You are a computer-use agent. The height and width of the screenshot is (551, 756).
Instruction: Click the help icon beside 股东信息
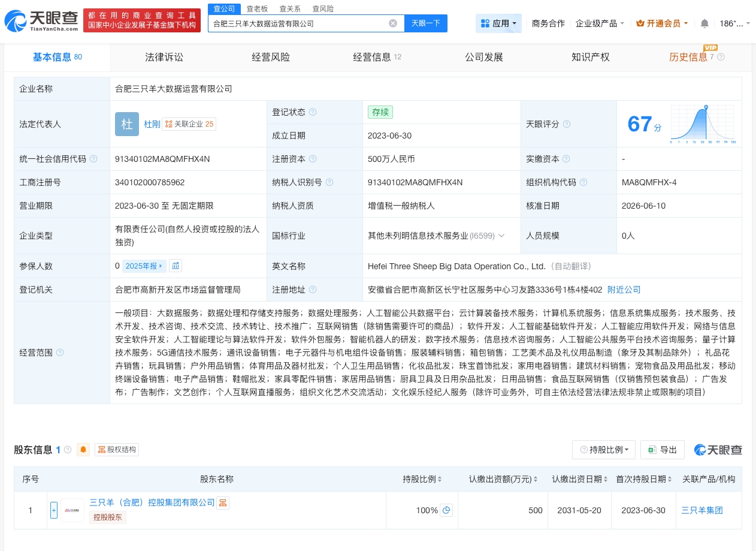pyautogui.click(x=68, y=450)
